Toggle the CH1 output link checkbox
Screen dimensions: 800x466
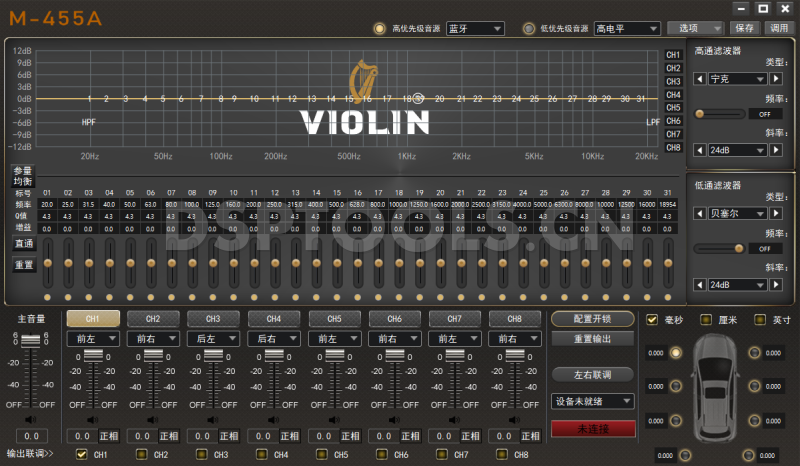(82, 454)
